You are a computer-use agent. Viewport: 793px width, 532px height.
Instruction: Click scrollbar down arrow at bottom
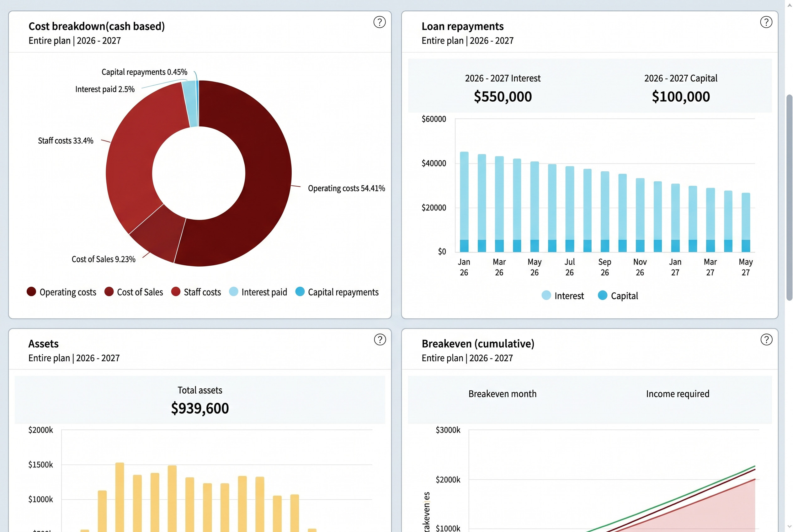click(x=789, y=527)
